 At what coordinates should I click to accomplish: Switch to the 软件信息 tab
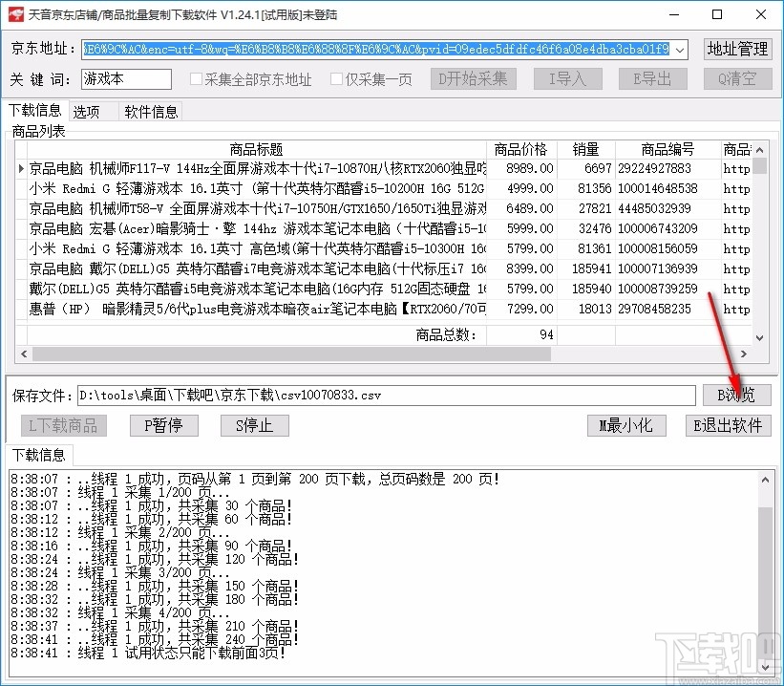point(150,111)
